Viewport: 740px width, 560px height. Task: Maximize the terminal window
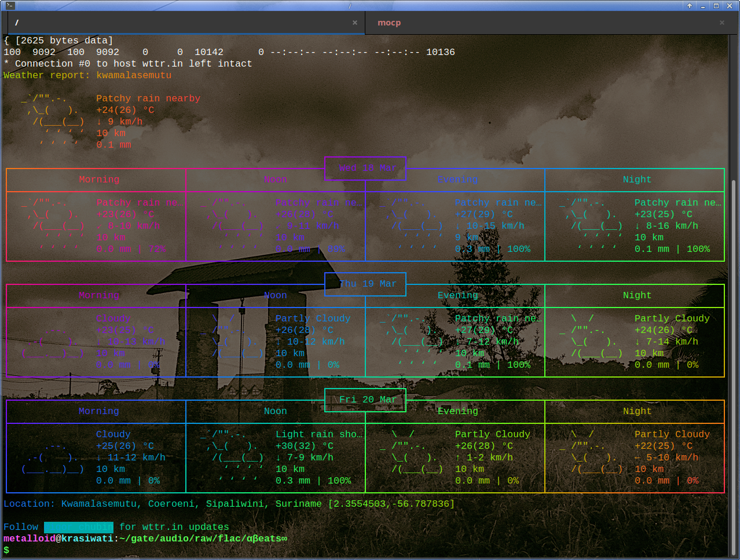[716, 5]
